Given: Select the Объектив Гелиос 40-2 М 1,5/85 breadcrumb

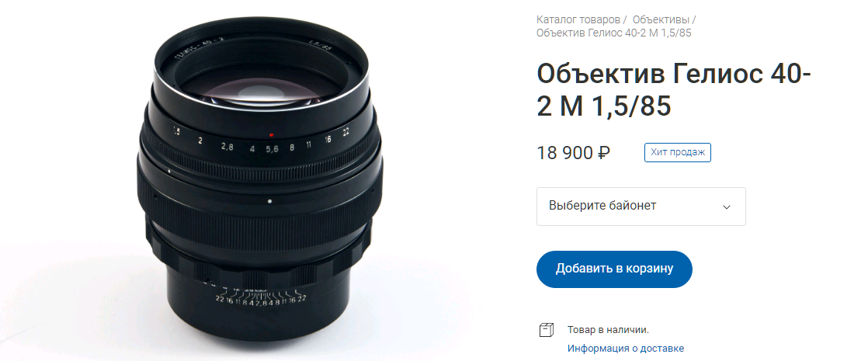Looking at the screenshot, I should 614,33.
